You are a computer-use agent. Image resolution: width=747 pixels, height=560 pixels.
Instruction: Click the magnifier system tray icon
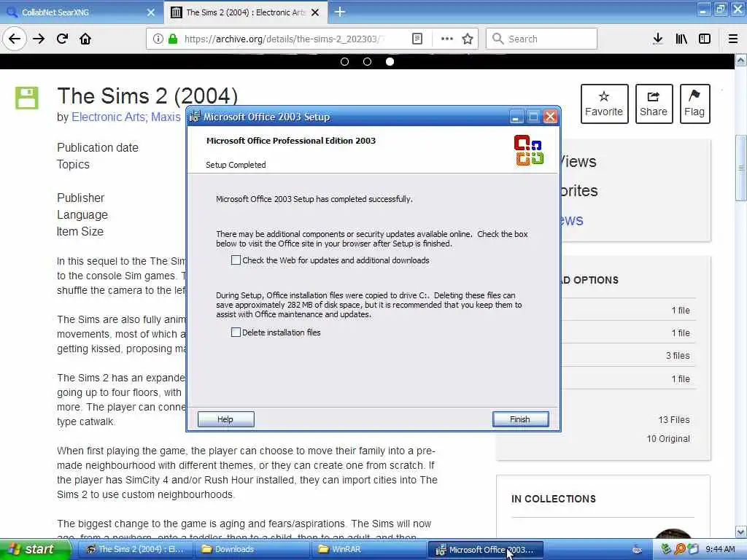click(x=680, y=550)
